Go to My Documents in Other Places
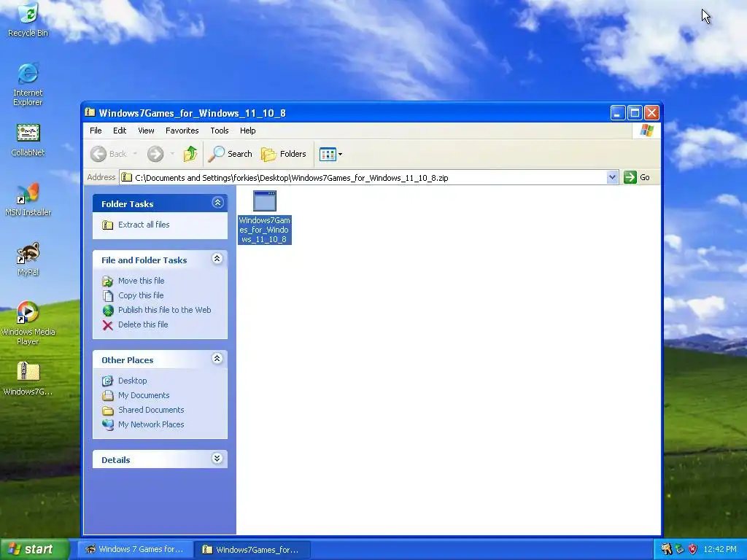 click(144, 395)
